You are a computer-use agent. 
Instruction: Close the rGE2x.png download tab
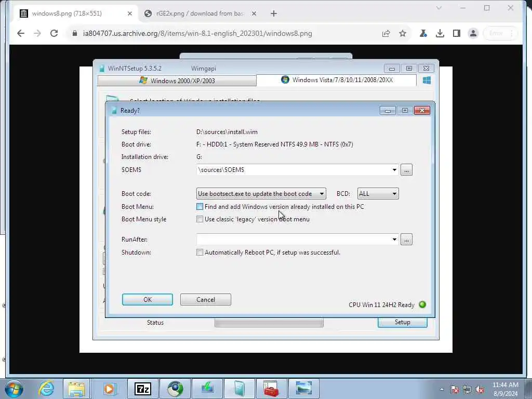click(x=254, y=14)
